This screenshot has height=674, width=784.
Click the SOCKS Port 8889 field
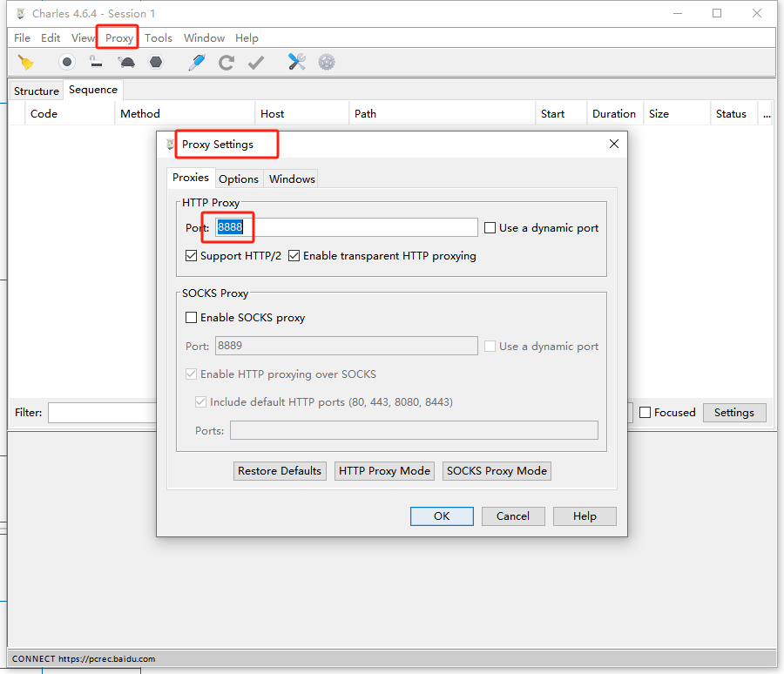(347, 346)
